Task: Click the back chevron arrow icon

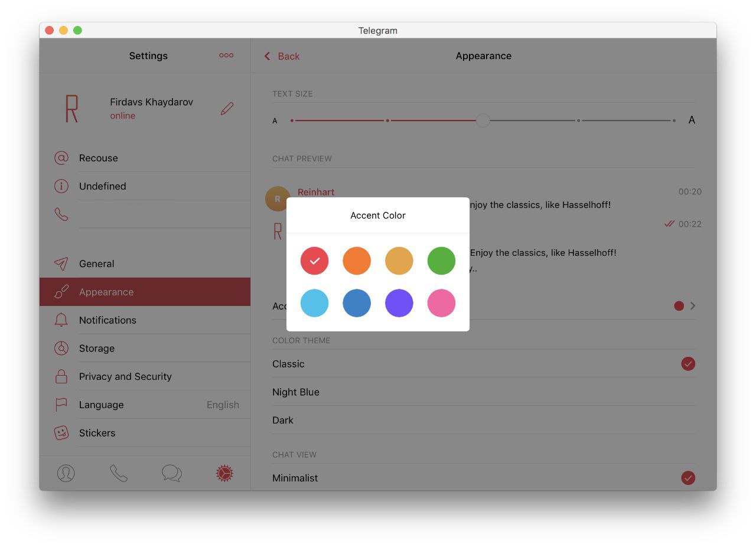Action: pyautogui.click(x=267, y=56)
